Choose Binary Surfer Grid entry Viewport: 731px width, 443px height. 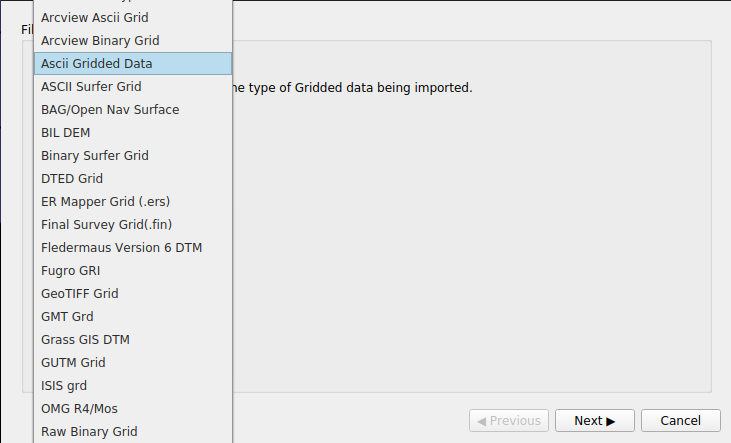click(x=95, y=155)
